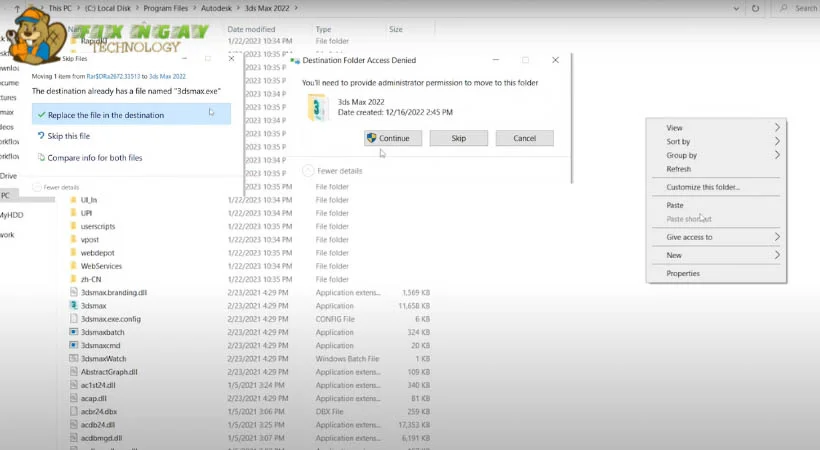Open address bar history dropdown
820x450 pixels.
pyautogui.click(x=736, y=8)
